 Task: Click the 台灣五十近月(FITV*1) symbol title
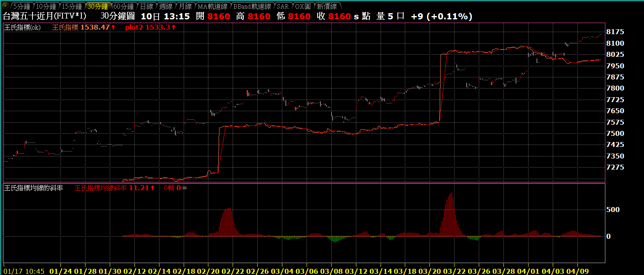45,16
